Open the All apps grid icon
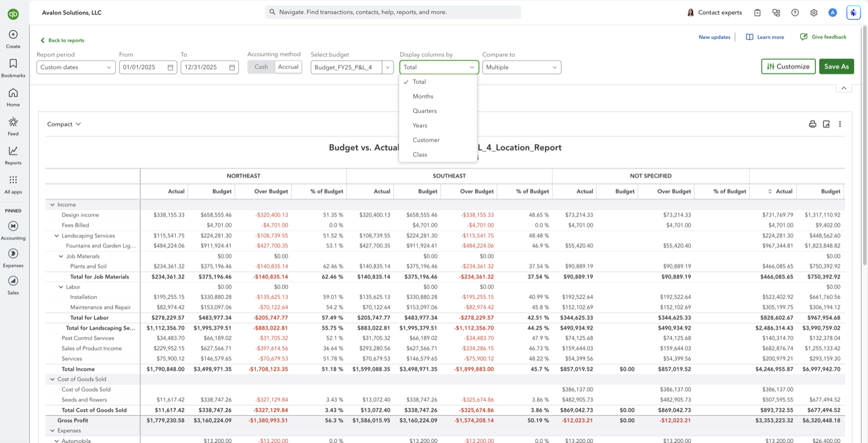The width and height of the screenshot is (868, 443). point(13,180)
